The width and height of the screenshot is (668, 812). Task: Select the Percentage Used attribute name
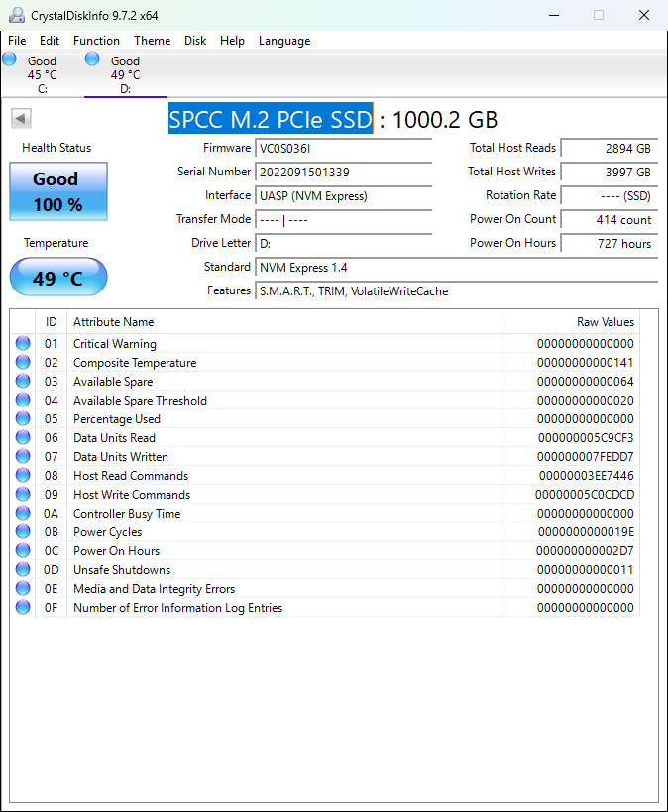click(117, 419)
